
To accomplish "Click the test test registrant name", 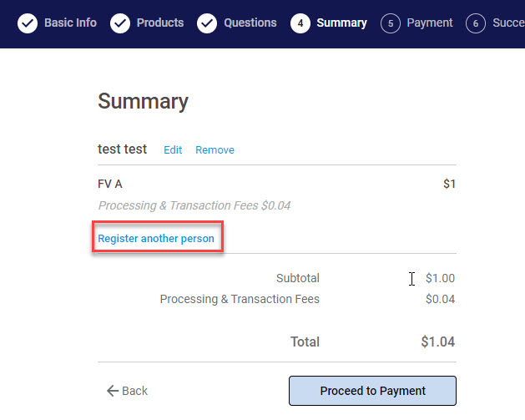I will pos(122,149).
